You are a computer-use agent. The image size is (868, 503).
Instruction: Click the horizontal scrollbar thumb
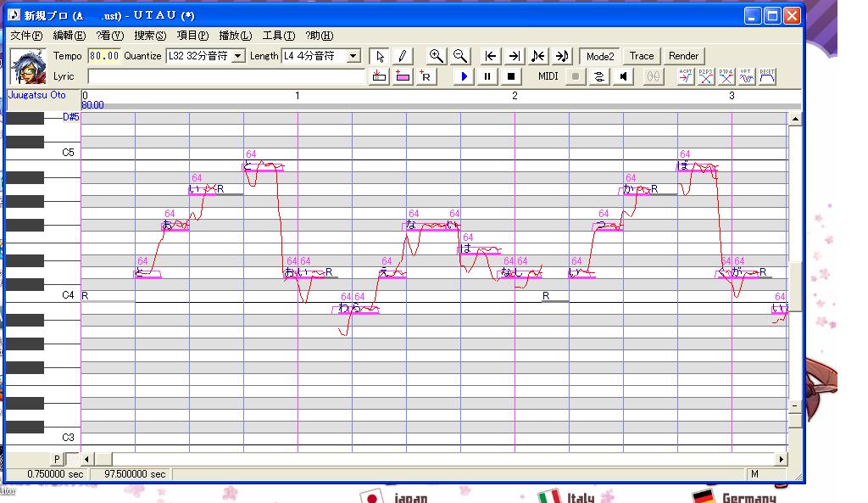tap(103, 459)
